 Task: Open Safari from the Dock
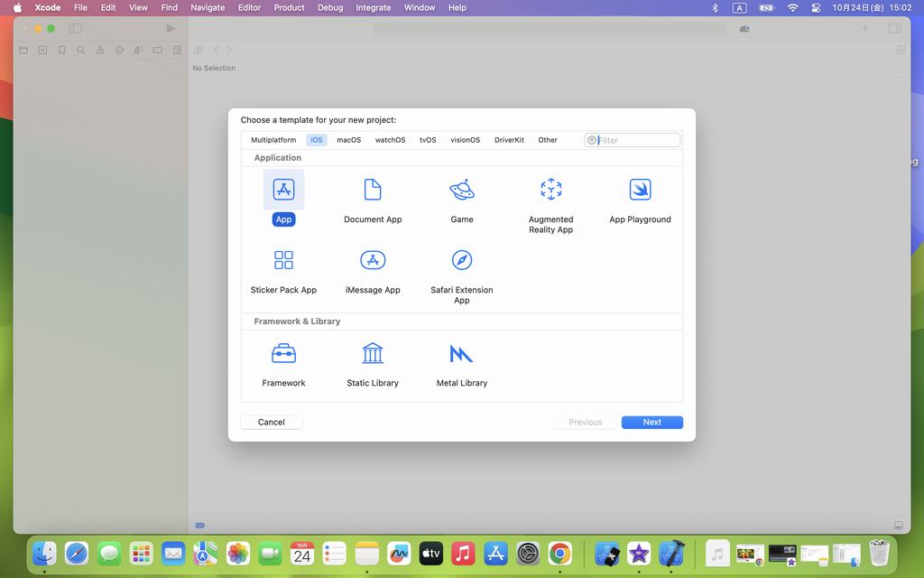click(77, 553)
